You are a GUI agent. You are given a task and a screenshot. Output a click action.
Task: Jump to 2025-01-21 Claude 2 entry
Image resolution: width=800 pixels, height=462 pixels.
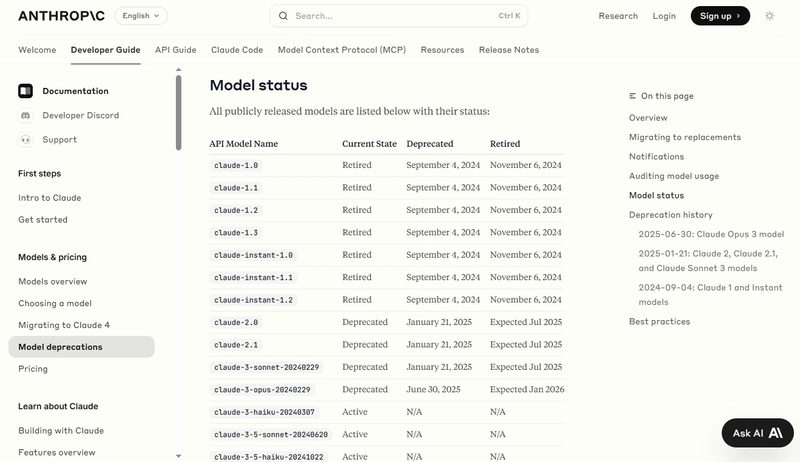[708, 261]
